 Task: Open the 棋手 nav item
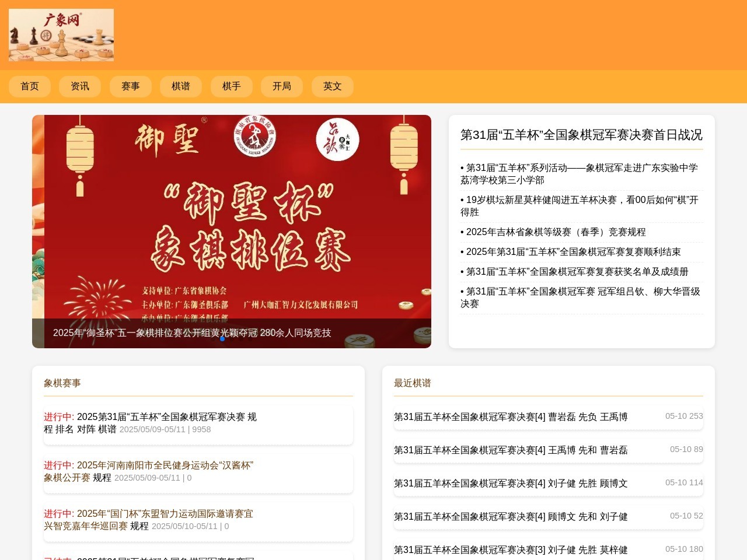232,86
